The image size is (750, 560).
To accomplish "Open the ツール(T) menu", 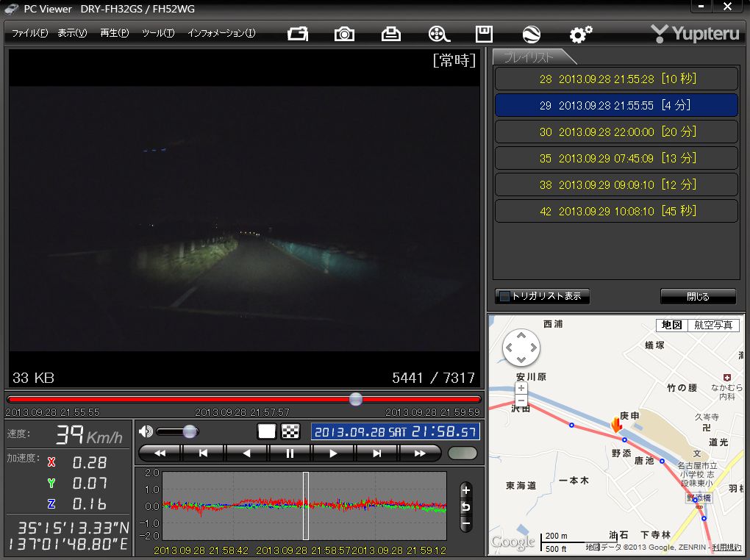I will 158,33.
